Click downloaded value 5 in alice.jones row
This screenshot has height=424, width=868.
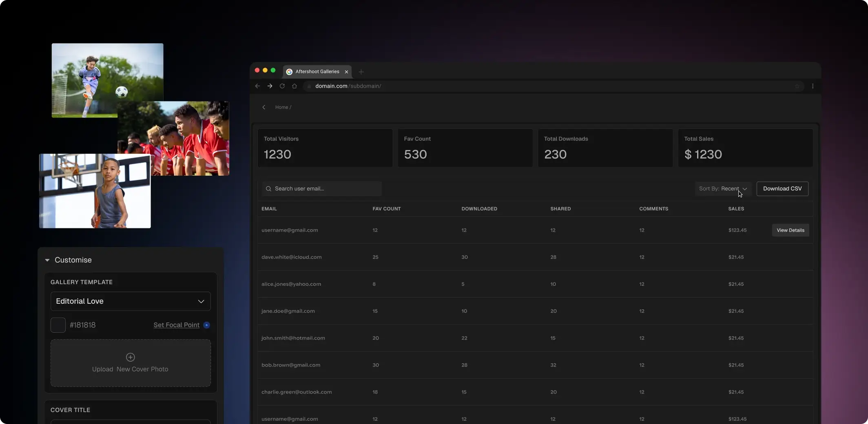tap(463, 284)
